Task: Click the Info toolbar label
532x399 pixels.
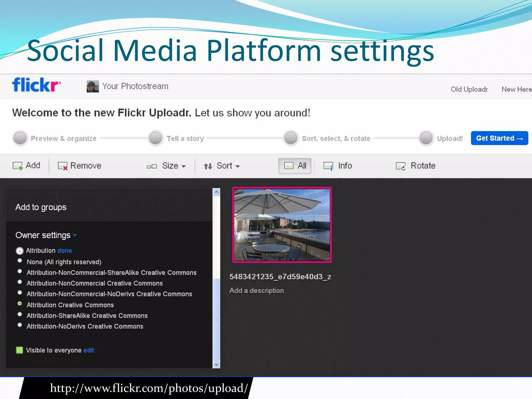Action: (x=345, y=166)
